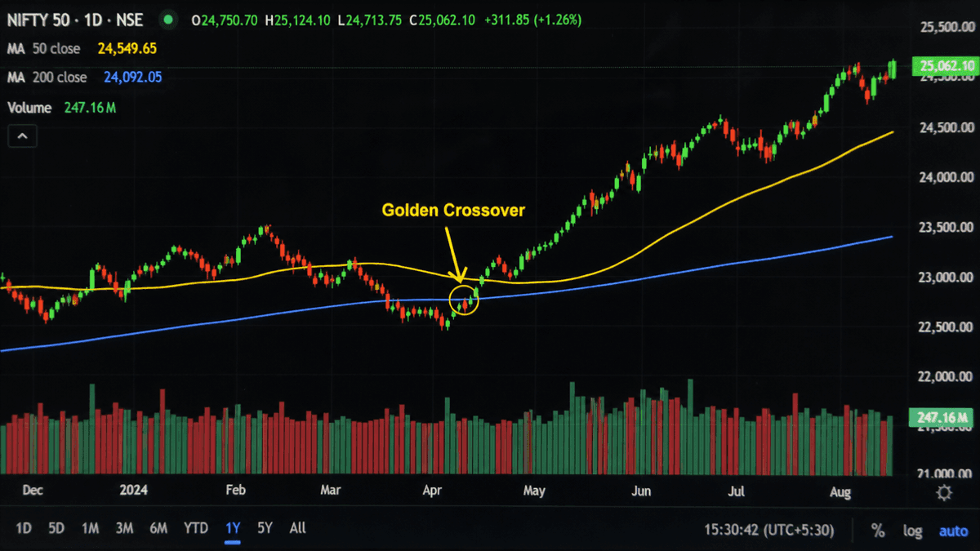Click the H25,124.10 high value
Screen dimensions: 980x551
[299, 20]
